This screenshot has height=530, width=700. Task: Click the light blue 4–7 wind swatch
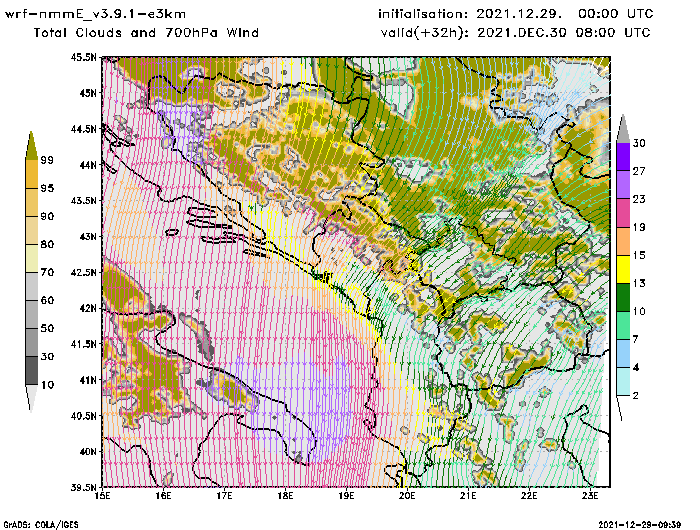tap(623, 354)
